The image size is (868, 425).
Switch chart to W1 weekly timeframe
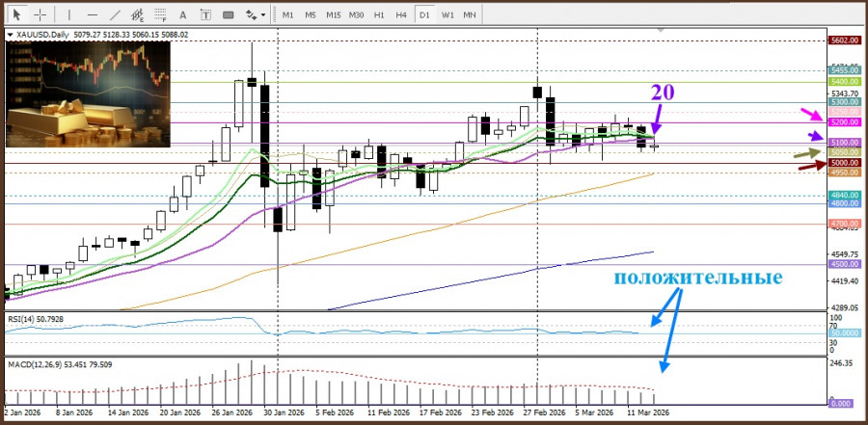(x=448, y=15)
